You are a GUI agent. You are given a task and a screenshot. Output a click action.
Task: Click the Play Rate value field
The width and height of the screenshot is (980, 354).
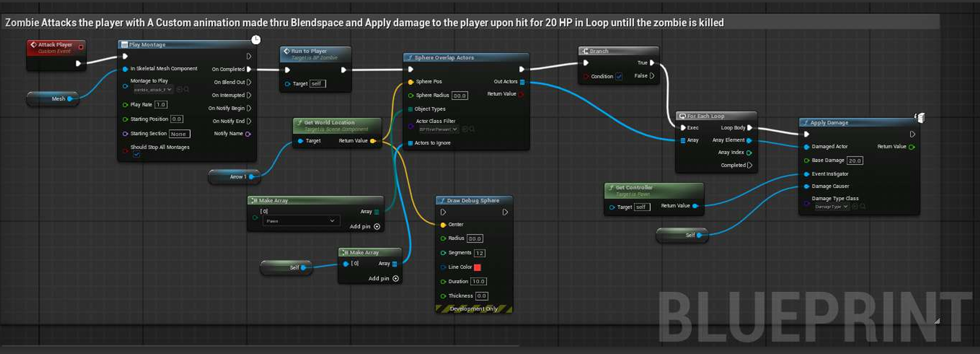click(161, 105)
